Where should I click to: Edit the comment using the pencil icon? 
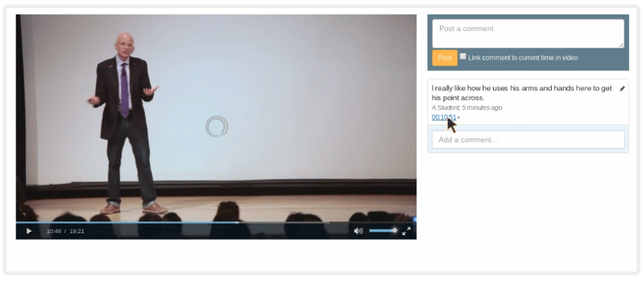point(622,88)
